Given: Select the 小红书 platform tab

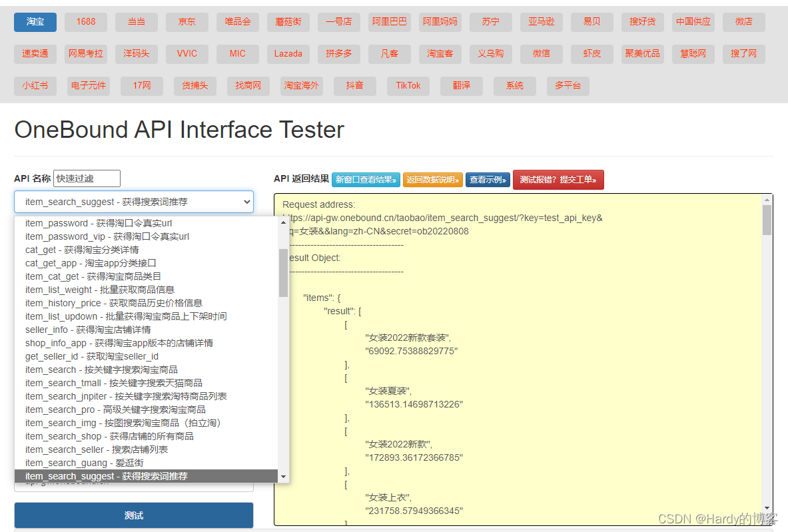Looking at the screenshot, I should coord(35,86).
